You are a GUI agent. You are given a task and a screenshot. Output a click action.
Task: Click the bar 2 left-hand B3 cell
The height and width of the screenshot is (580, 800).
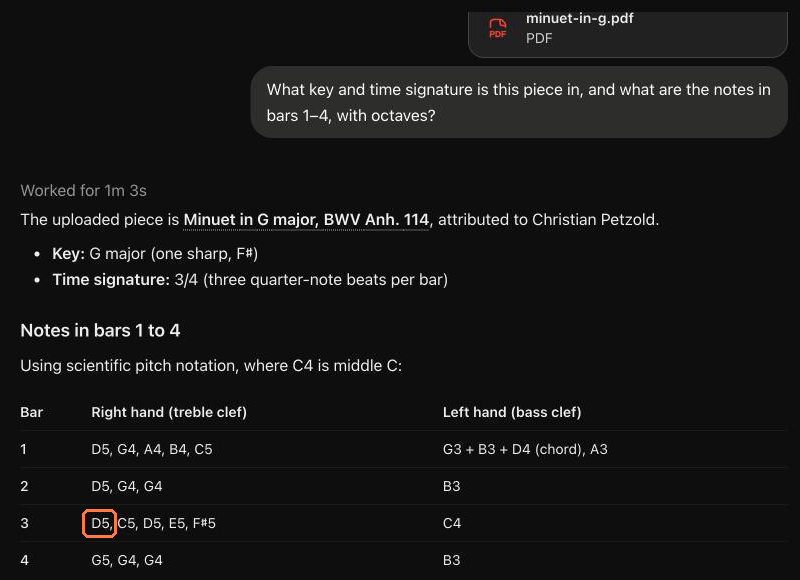pyautogui.click(x=452, y=486)
